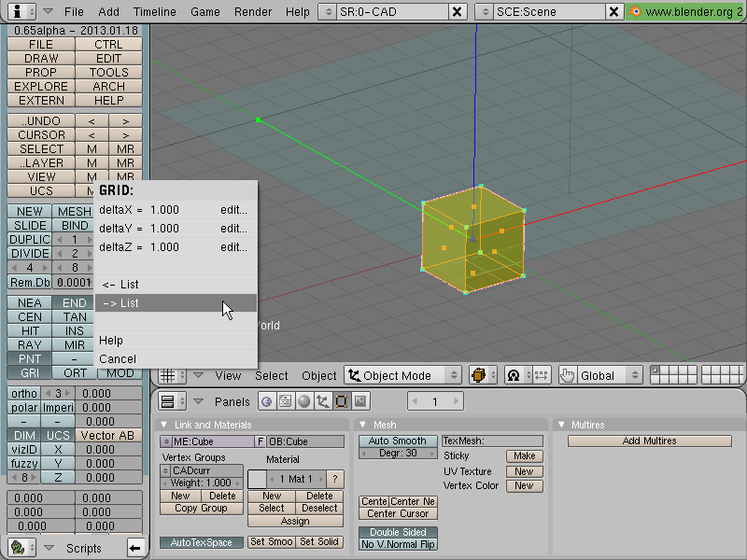Click the back arrow in Scripts header
Screen dimensions: 747x560
[135, 548]
